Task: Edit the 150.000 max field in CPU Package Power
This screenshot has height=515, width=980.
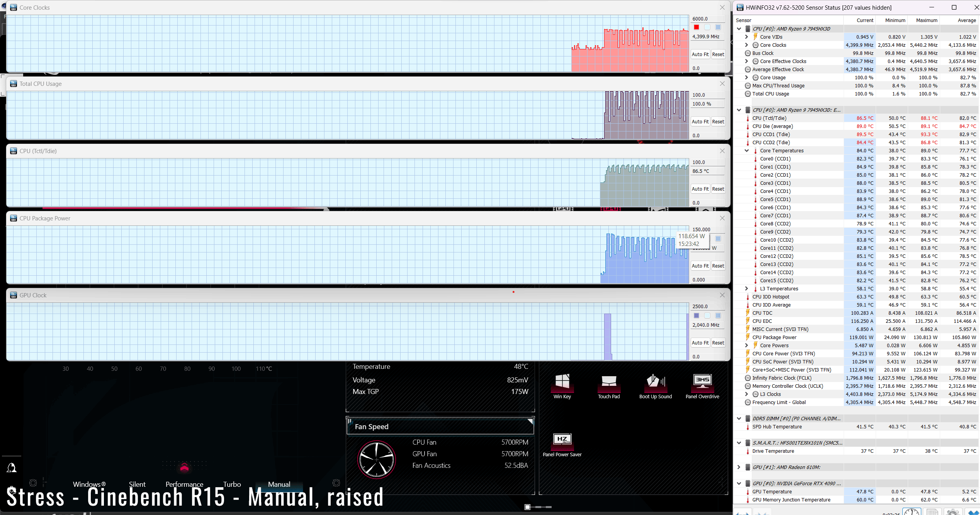Action: 708,230
